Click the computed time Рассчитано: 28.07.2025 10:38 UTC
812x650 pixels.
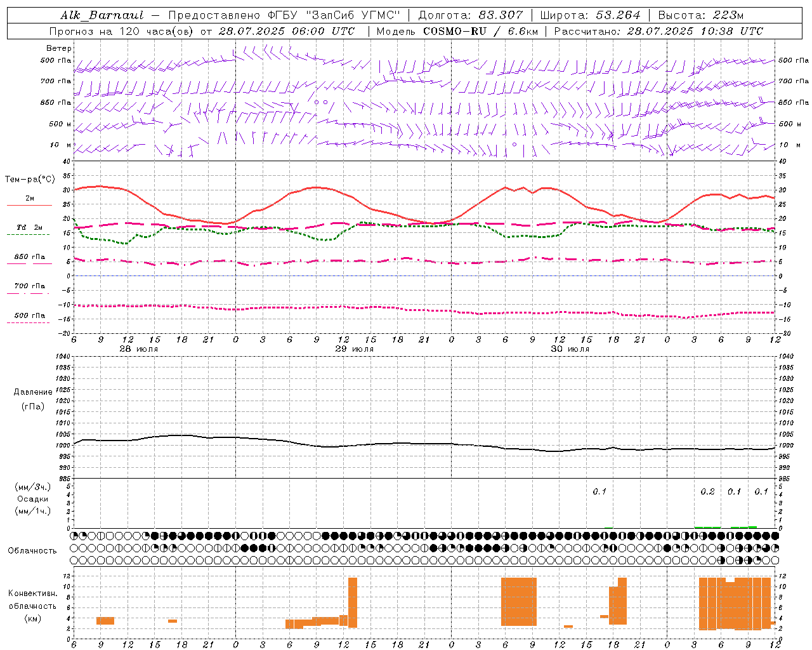click(658, 31)
